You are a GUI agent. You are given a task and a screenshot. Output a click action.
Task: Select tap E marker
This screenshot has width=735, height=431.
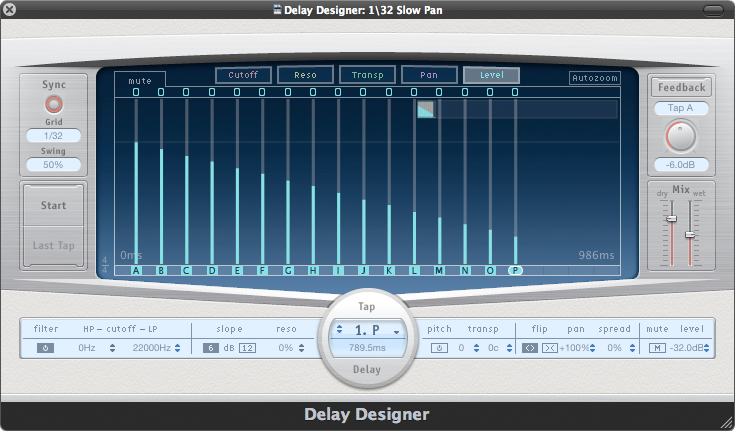tap(237, 271)
